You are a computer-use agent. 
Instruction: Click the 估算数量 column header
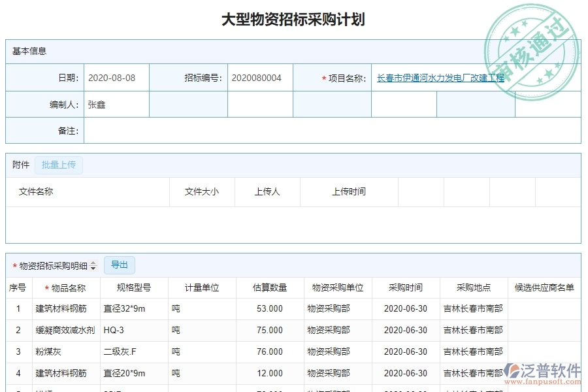coord(270,287)
